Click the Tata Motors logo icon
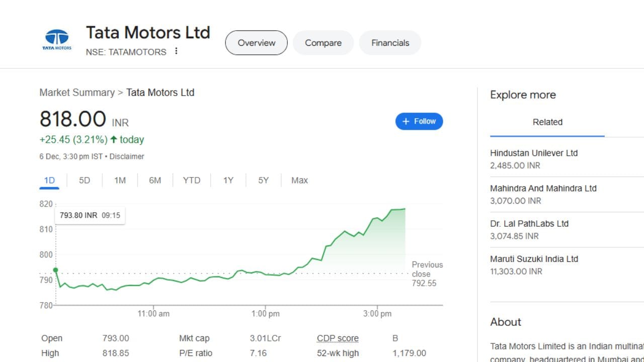644x362 pixels. 57,40
